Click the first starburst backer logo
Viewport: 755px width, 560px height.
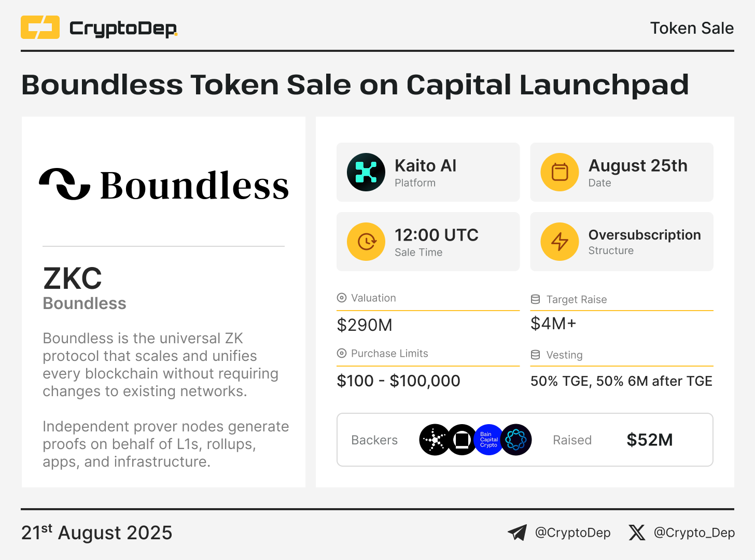[x=435, y=440]
